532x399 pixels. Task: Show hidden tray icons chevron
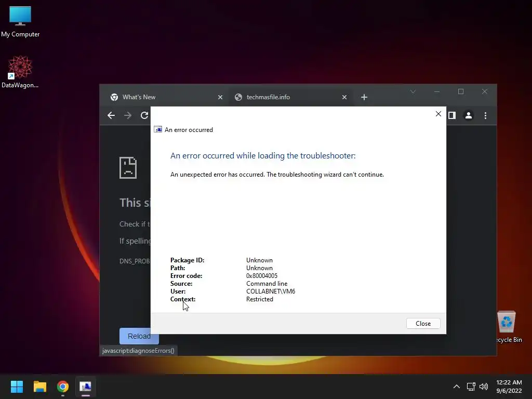point(457,387)
